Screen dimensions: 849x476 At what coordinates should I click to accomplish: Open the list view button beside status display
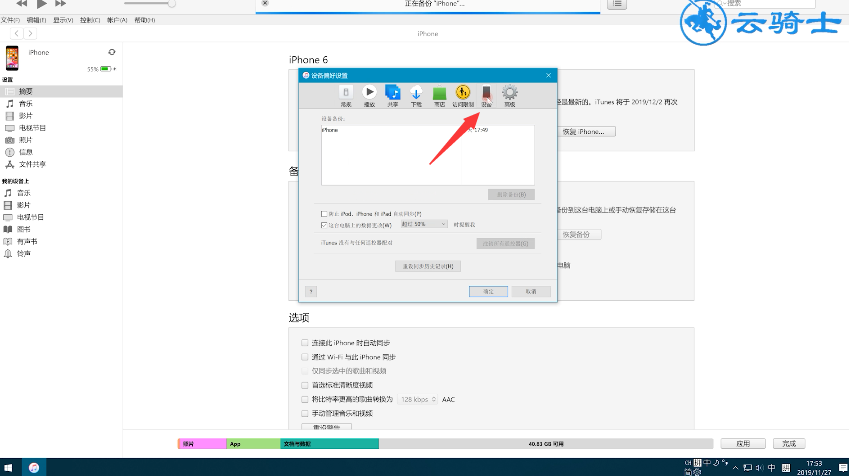coord(617,4)
